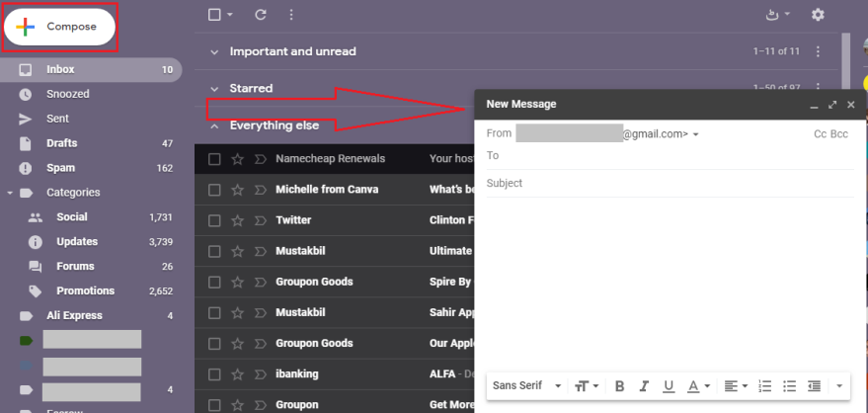Open Important and unread section options
This screenshot has width=868, height=413.
click(818, 51)
